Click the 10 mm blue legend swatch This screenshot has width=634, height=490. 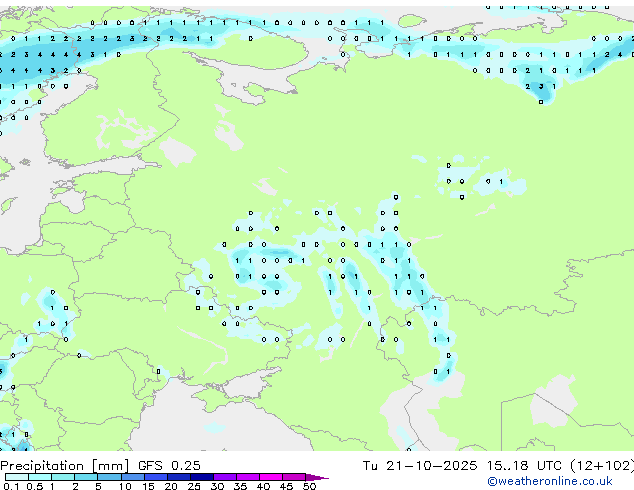133,477
